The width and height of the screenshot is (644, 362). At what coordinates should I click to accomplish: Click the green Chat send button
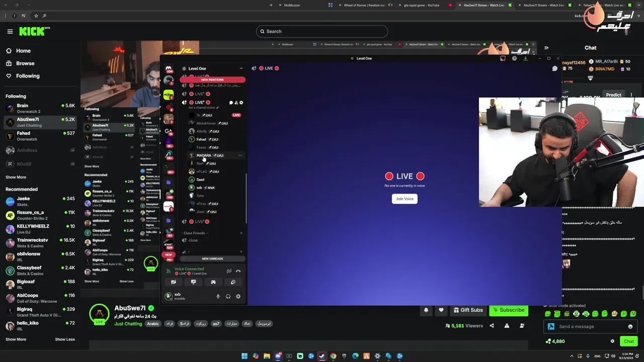(629, 341)
